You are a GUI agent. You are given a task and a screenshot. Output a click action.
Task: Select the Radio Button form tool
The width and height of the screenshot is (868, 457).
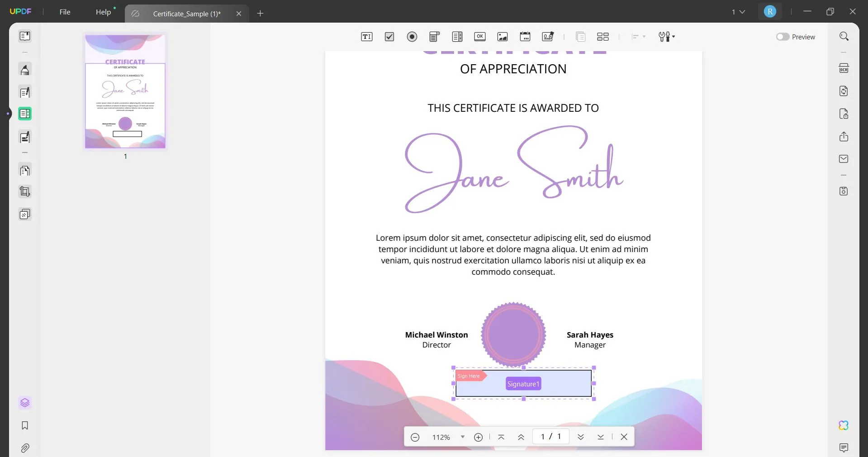click(412, 37)
